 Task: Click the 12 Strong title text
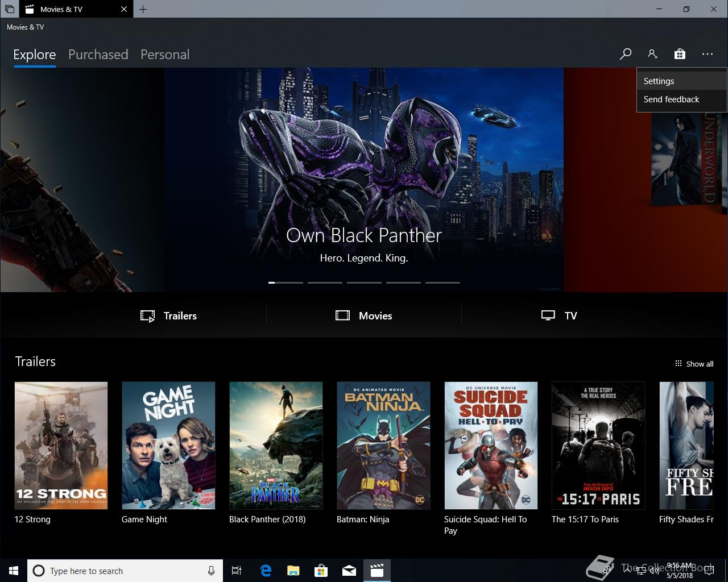32,519
